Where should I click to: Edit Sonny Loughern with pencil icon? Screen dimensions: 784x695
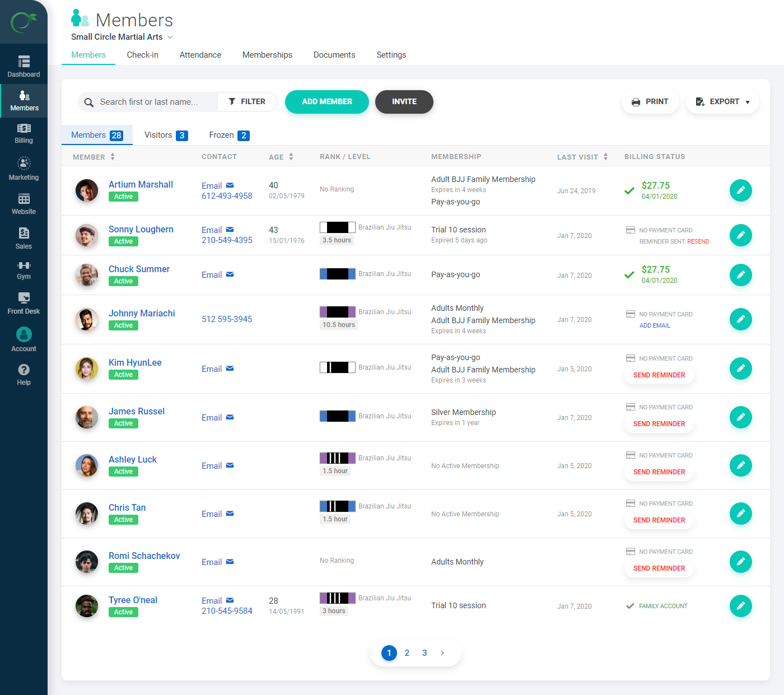click(x=740, y=235)
